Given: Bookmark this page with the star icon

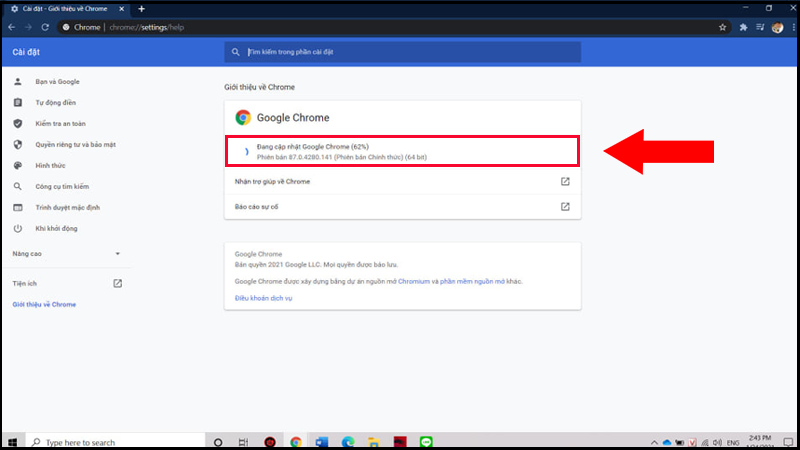Looking at the screenshot, I should [722, 28].
